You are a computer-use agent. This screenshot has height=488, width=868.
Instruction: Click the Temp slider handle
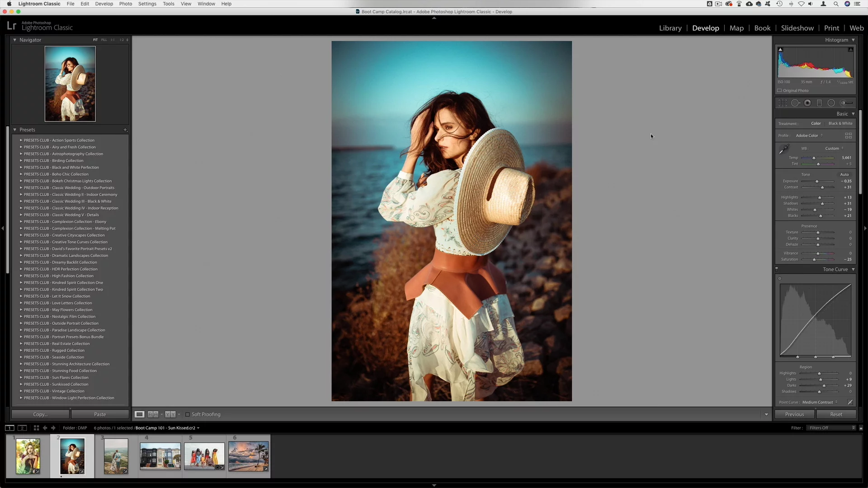click(814, 158)
